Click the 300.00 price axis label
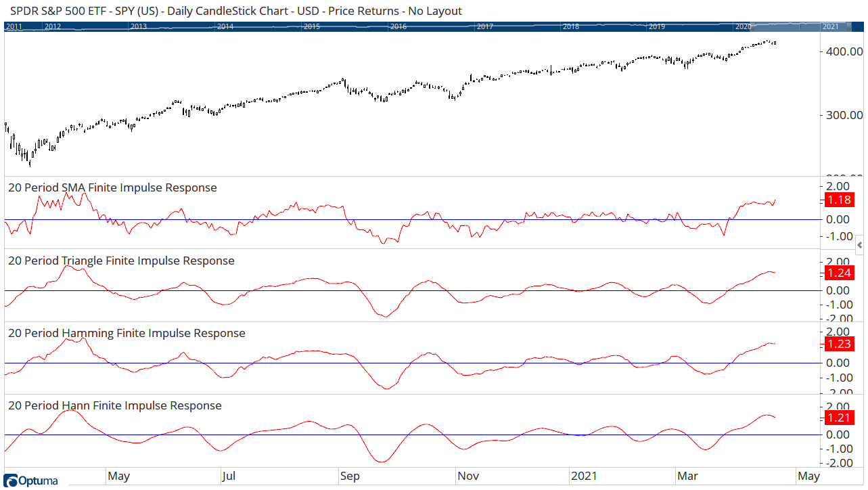Image resolution: width=868 pixels, height=490 pixels. [x=844, y=115]
